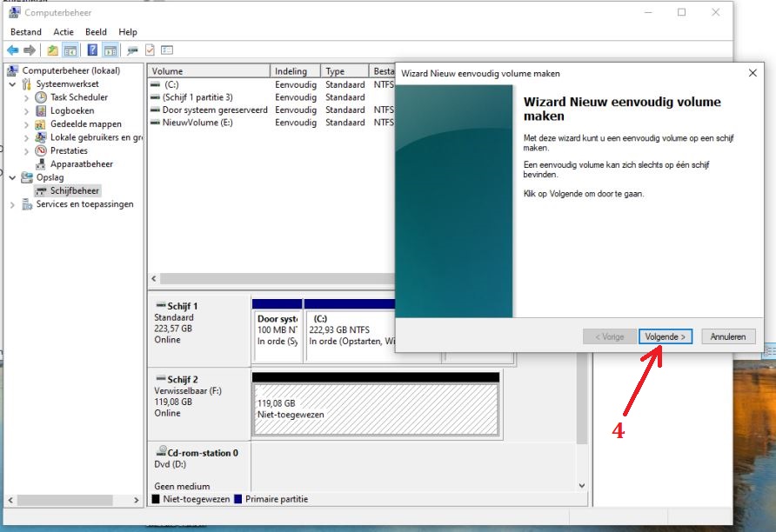Click the Volgende button in wizard

coord(666,336)
